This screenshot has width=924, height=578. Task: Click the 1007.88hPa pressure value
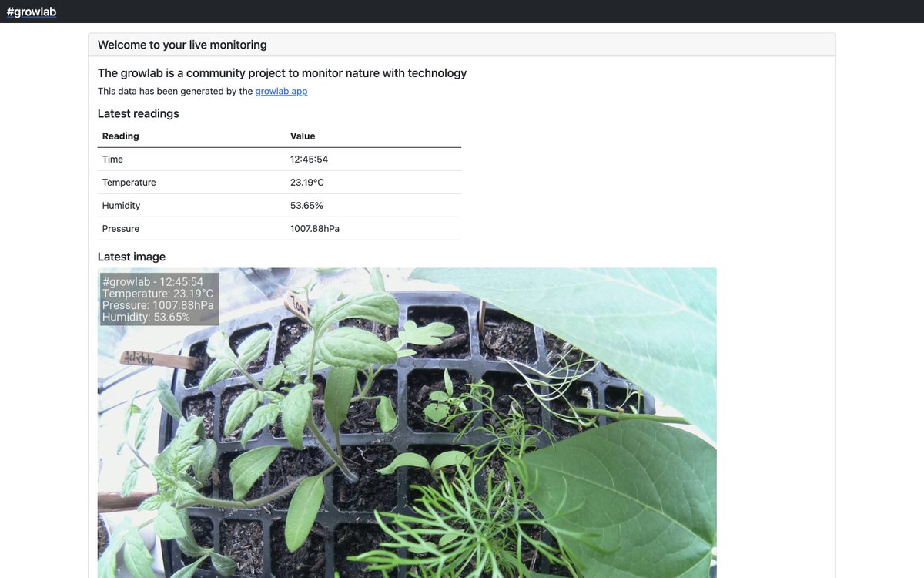(315, 229)
